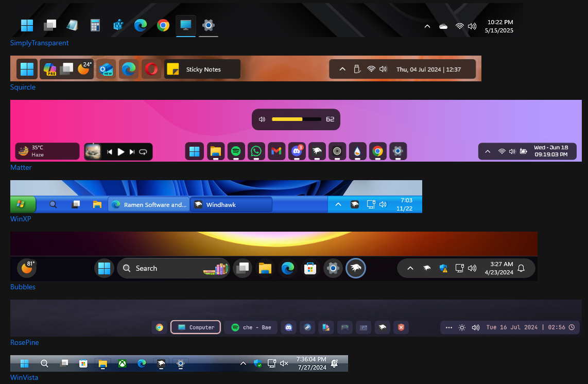Click File Explorer in Matter taskbar

tap(216, 151)
